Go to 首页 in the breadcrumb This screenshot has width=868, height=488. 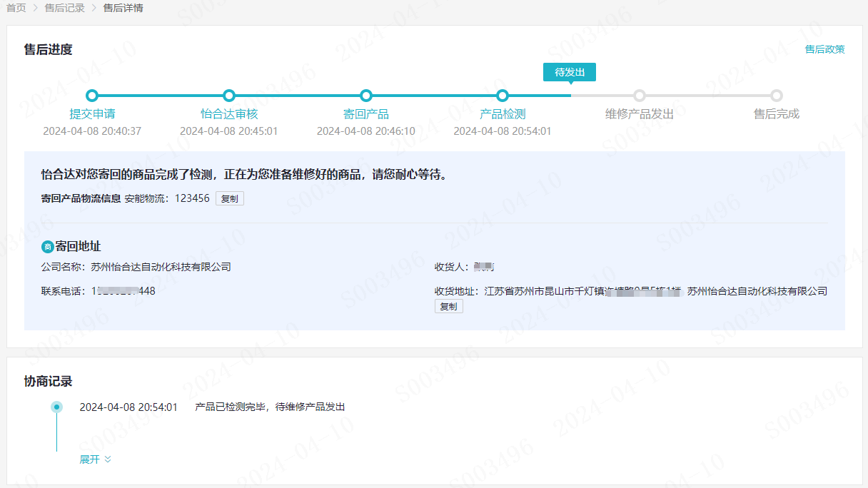(x=16, y=9)
